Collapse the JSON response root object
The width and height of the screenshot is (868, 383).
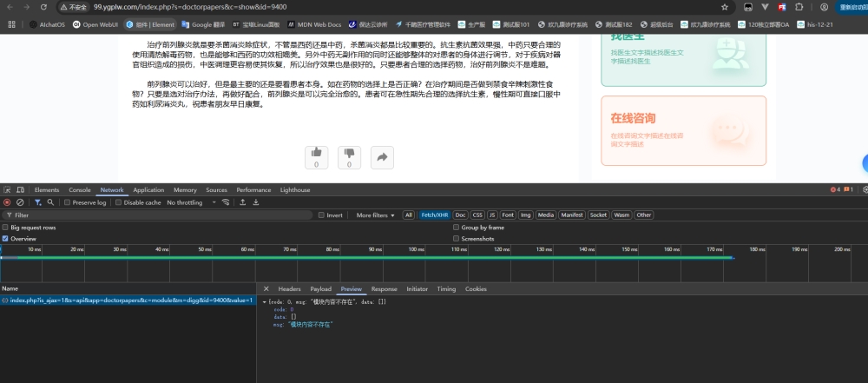(x=265, y=302)
